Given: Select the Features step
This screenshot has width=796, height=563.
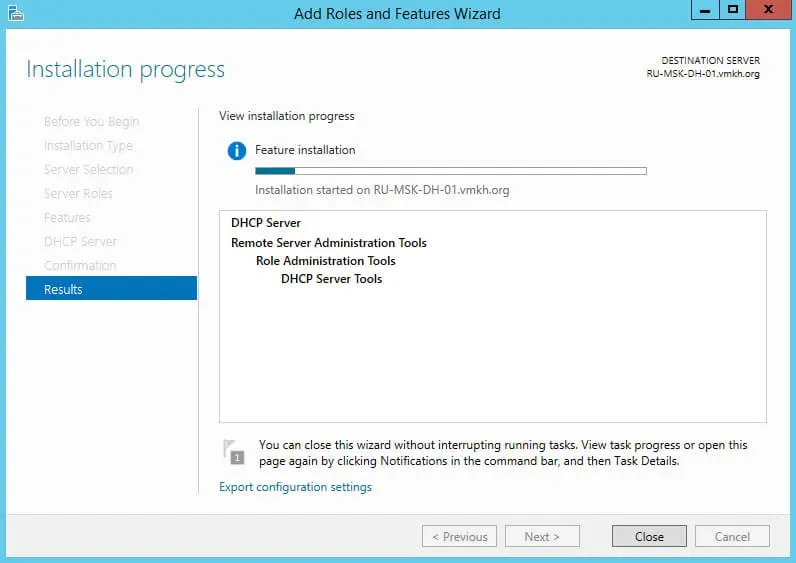Looking at the screenshot, I should (67, 218).
